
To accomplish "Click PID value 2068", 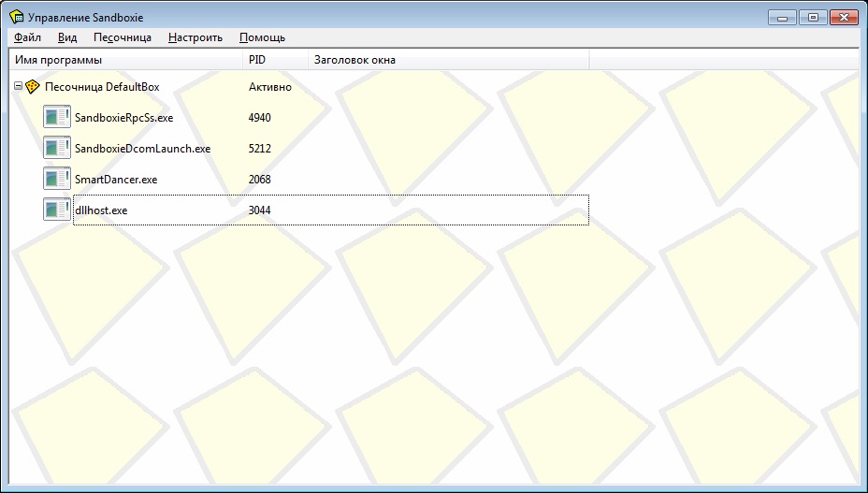I will point(260,180).
